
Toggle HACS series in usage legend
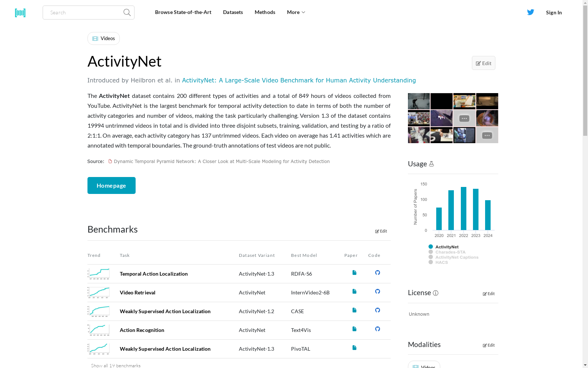(x=438, y=262)
